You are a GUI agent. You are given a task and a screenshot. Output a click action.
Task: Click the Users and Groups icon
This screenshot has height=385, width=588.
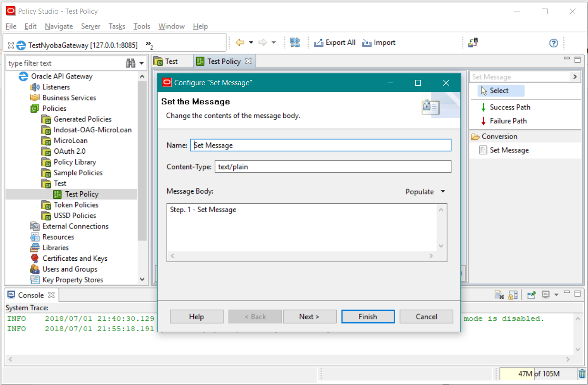pyautogui.click(x=35, y=269)
